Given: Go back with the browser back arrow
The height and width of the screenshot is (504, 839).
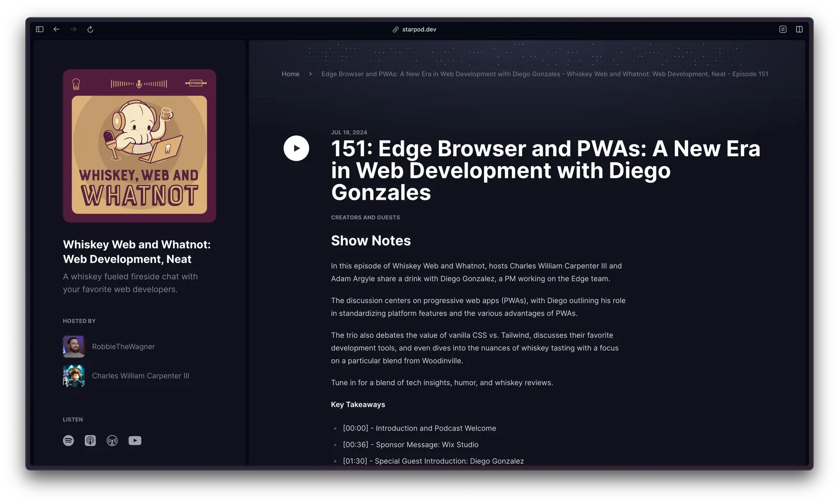Looking at the screenshot, I should tap(57, 29).
